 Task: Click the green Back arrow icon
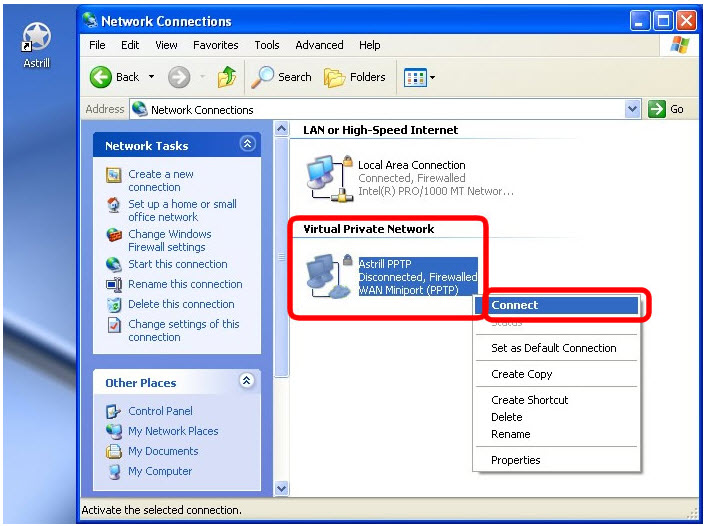pyautogui.click(x=100, y=77)
